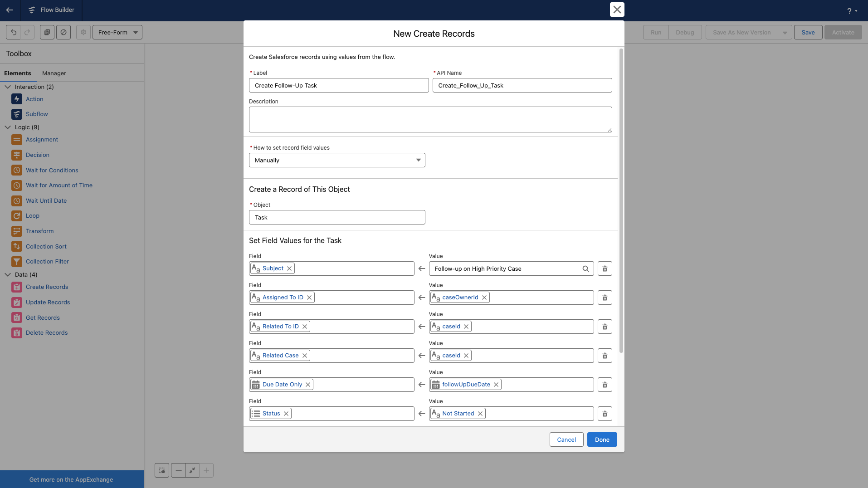Remove the caseOwnerId value pill
Viewport: 868px width, 488px height.
(x=484, y=298)
